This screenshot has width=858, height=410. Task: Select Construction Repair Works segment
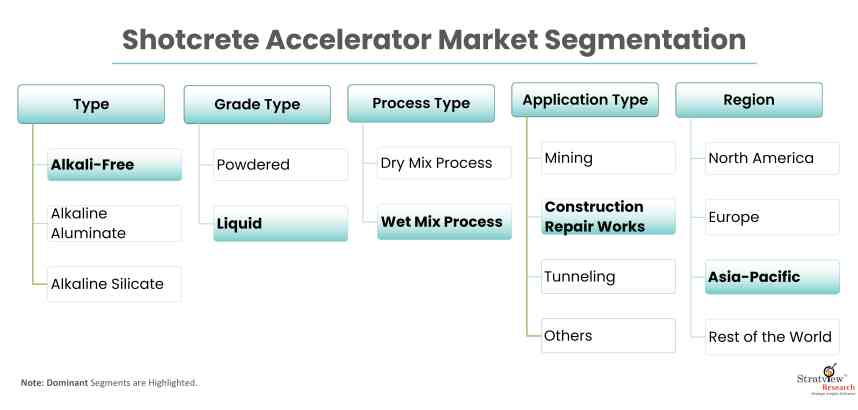pos(608,216)
